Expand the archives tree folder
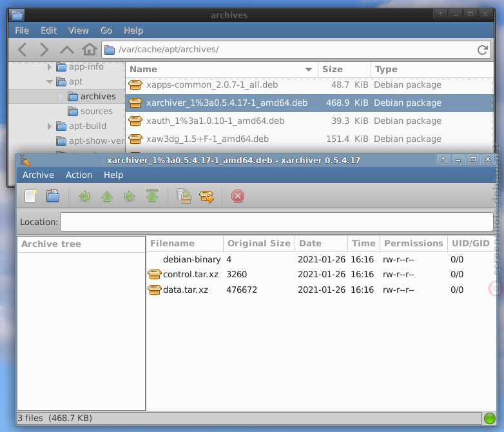Screen dimensions: 504x432 coord(61,97)
